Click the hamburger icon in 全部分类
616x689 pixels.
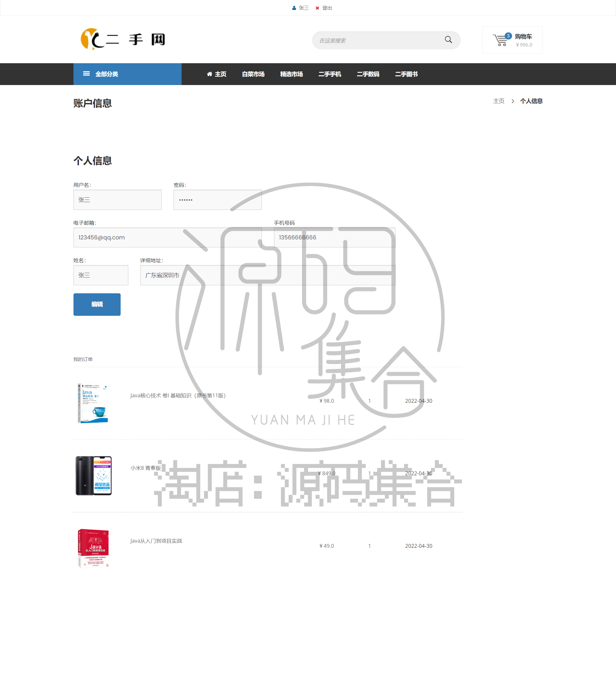coord(86,74)
